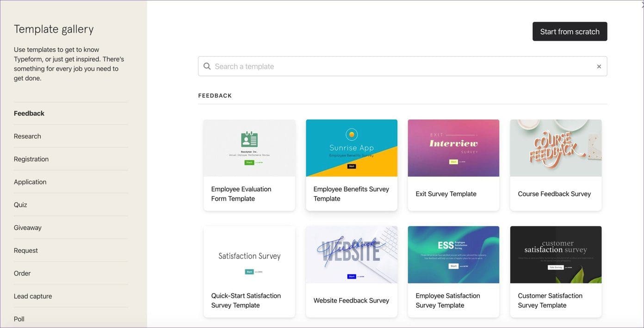The image size is (644, 328).
Task: Open the Research category
Action: (x=27, y=136)
